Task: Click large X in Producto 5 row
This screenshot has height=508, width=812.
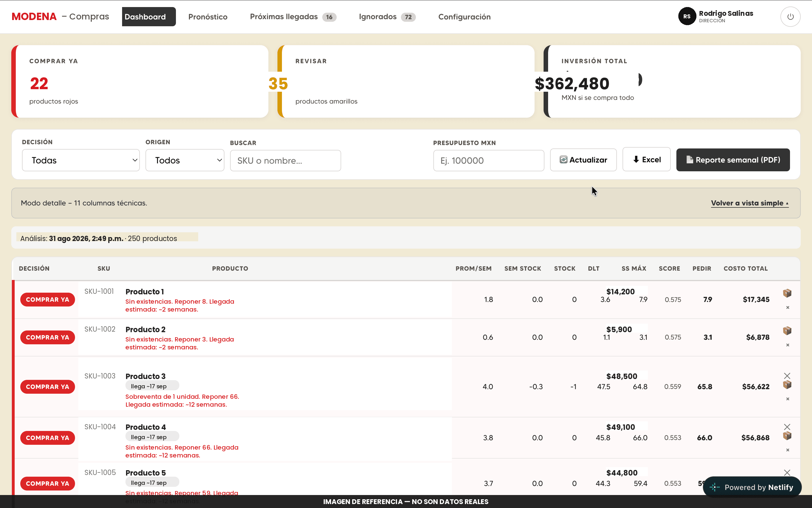Action: coord(787,472)
